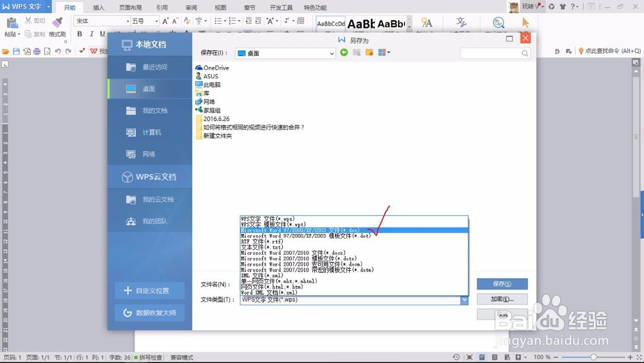
Task: Open the Find and Replace ribbon icon
Action: click(498, 23)
